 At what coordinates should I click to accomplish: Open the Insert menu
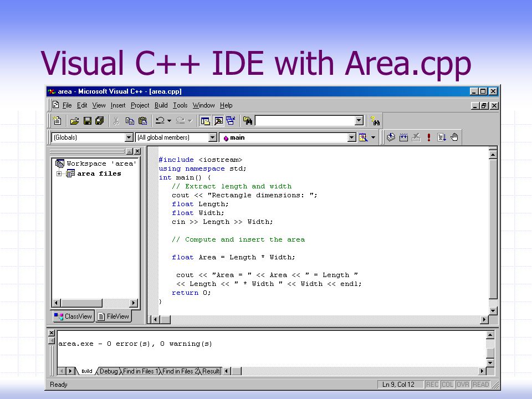tap(117, 105)
